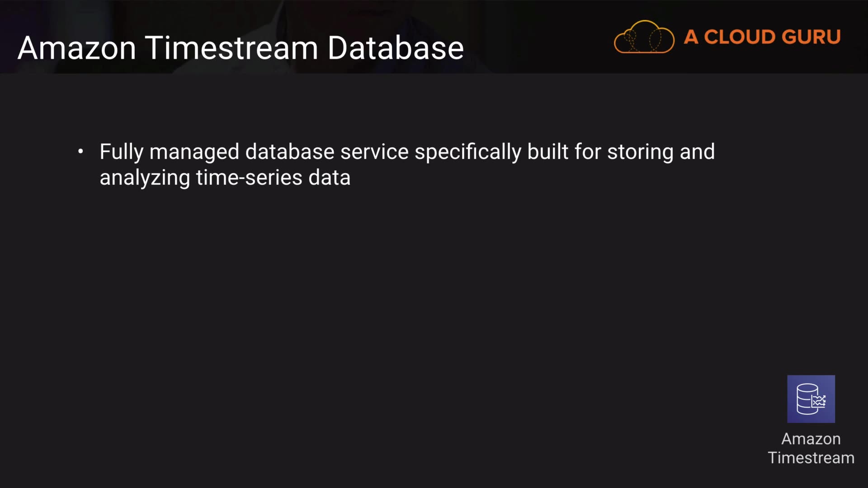Click the "Timestream" label below the service icon
Screen dimensions: 868x488
(811, 458)
